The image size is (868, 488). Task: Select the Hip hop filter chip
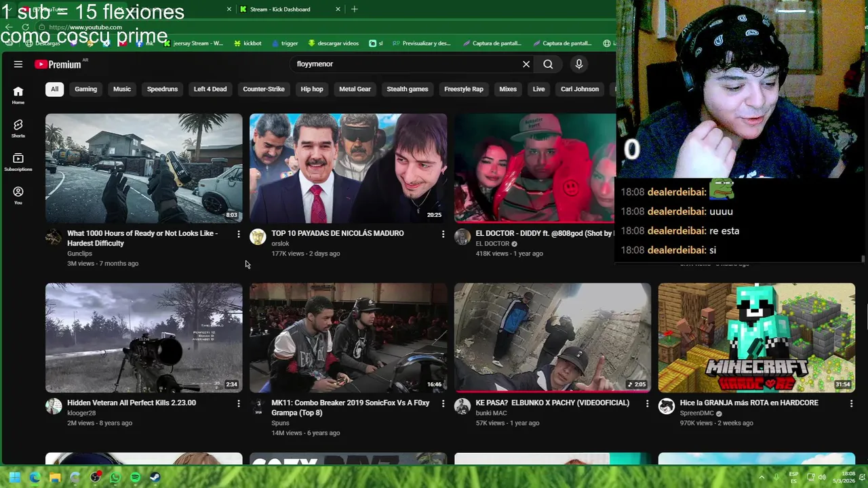312,89
